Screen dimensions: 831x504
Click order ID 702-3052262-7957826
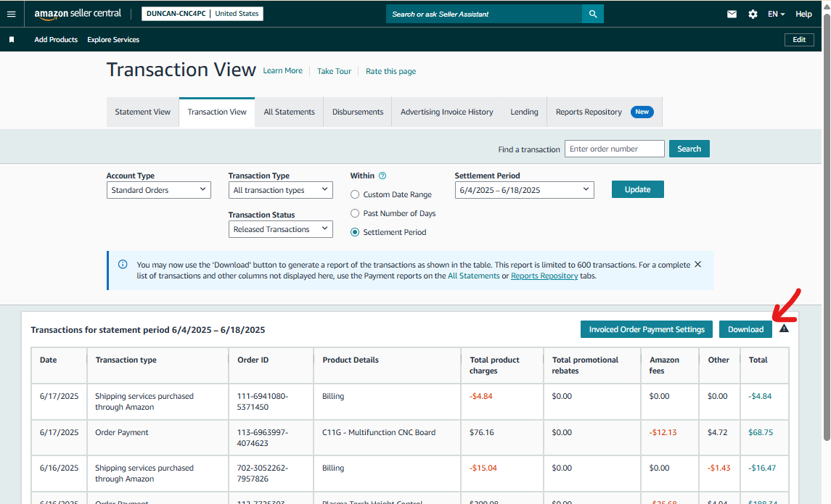(x=262, y=474)
